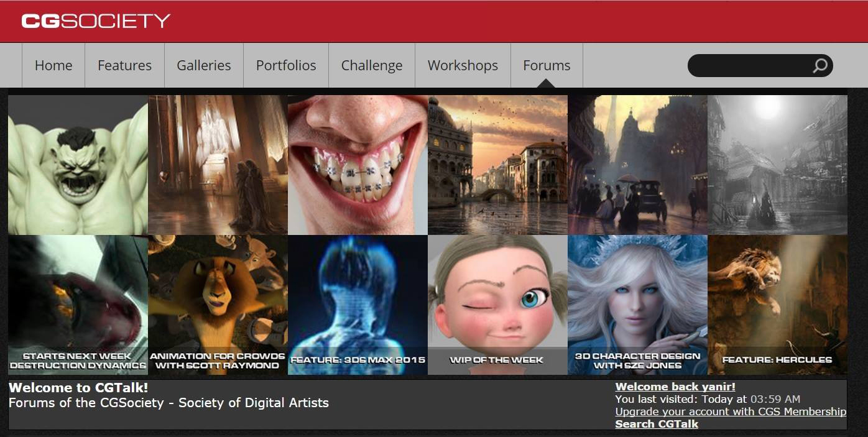Switch to the Forums tab

point(547,65)
